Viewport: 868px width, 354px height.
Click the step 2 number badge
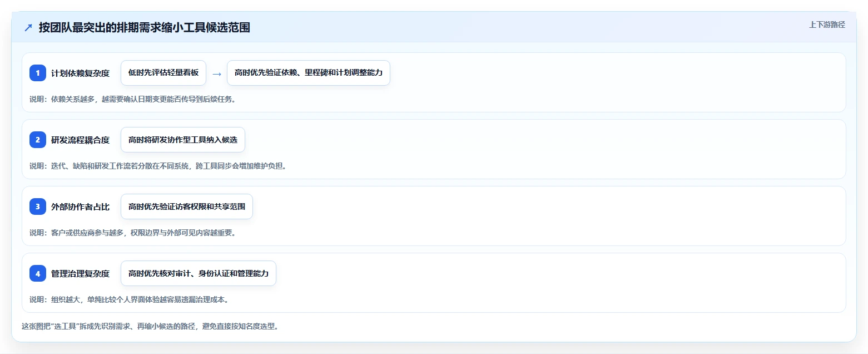[x=38, y=140]
